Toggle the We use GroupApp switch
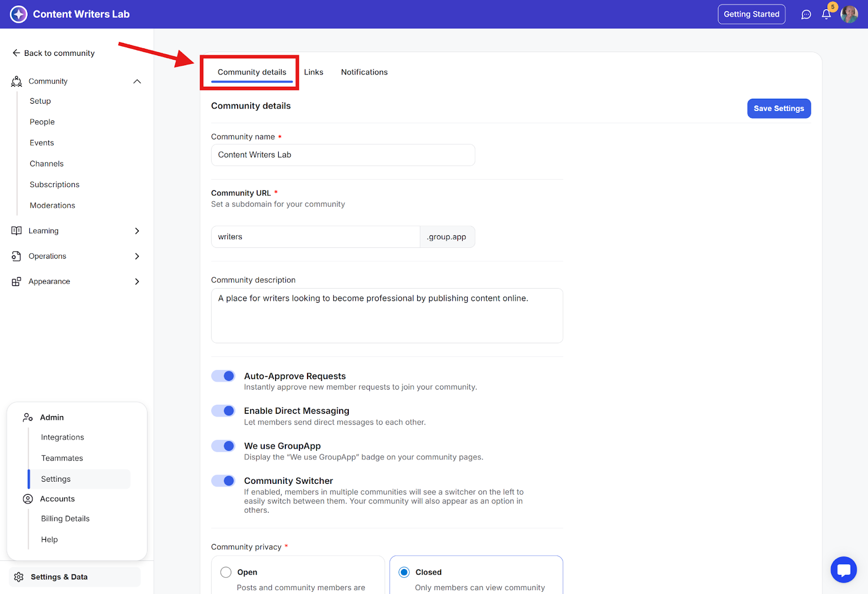 [x=223, y=446]
